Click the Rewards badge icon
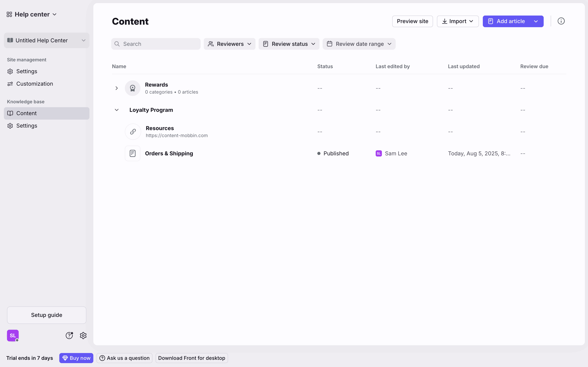 132,88
